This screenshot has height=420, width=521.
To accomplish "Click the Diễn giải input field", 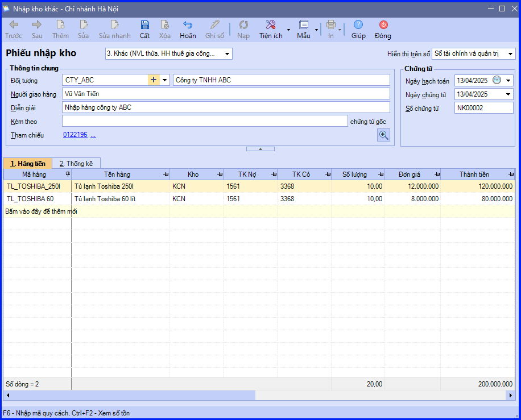I will coord(226,107).
